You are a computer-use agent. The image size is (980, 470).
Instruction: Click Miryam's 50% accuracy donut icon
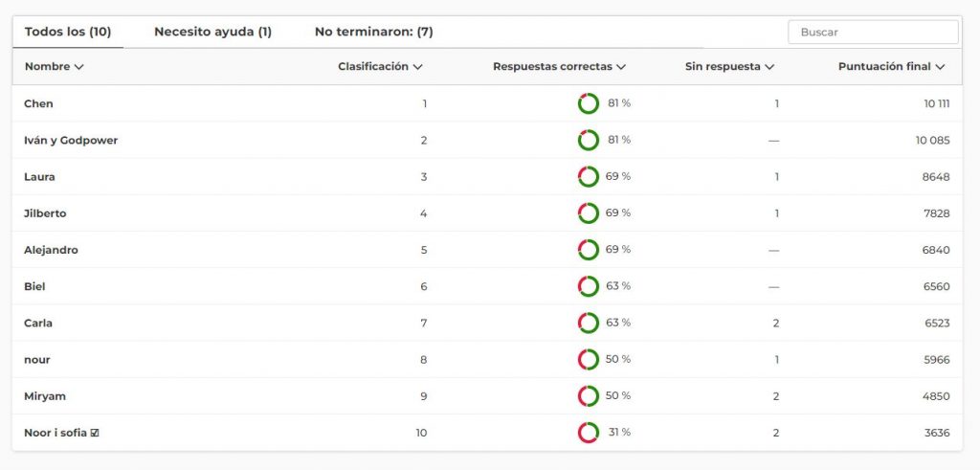pos(589,396)
